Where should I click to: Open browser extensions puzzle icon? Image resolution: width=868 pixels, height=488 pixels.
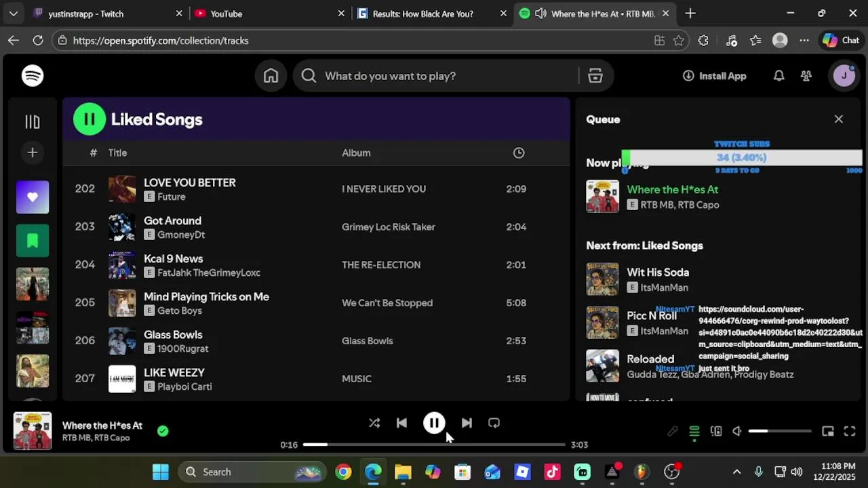coord(703,41)
